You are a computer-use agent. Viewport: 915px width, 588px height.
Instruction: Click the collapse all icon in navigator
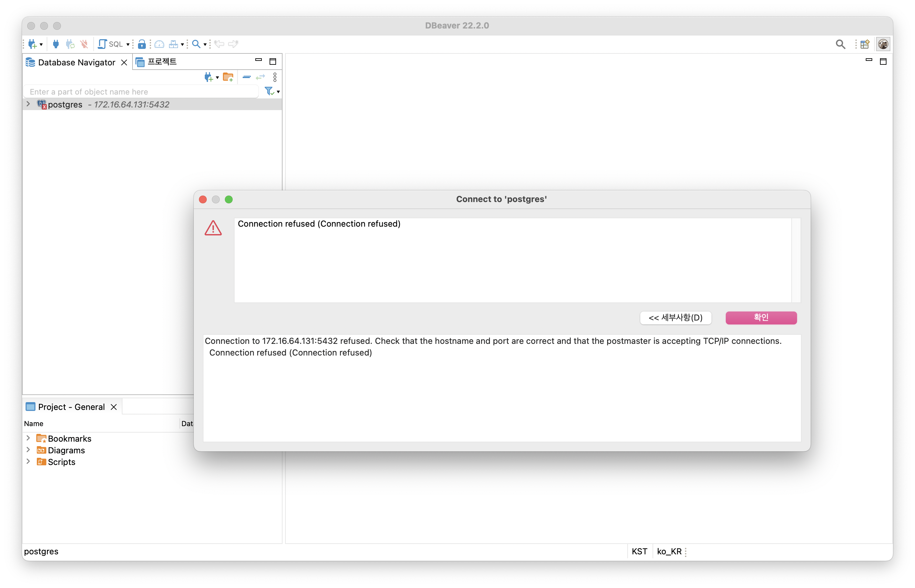tap(247, 77)
